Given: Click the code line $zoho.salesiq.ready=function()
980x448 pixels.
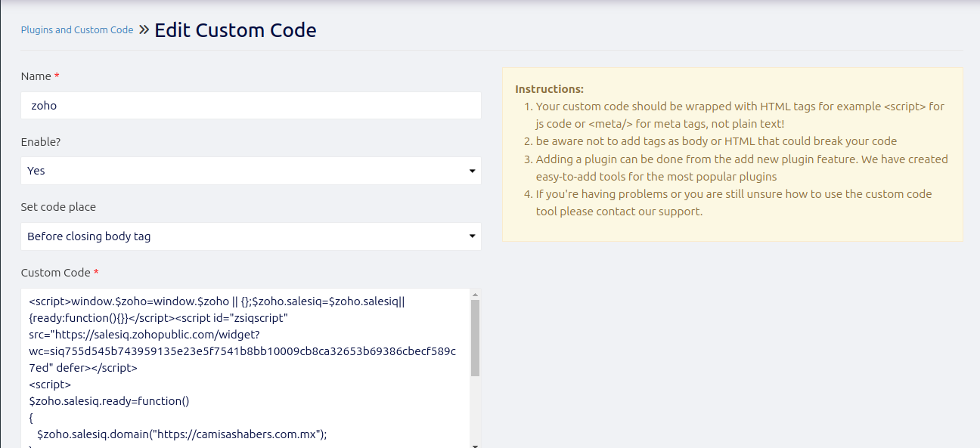Looking at the screenshot, I should pos(109,401).
